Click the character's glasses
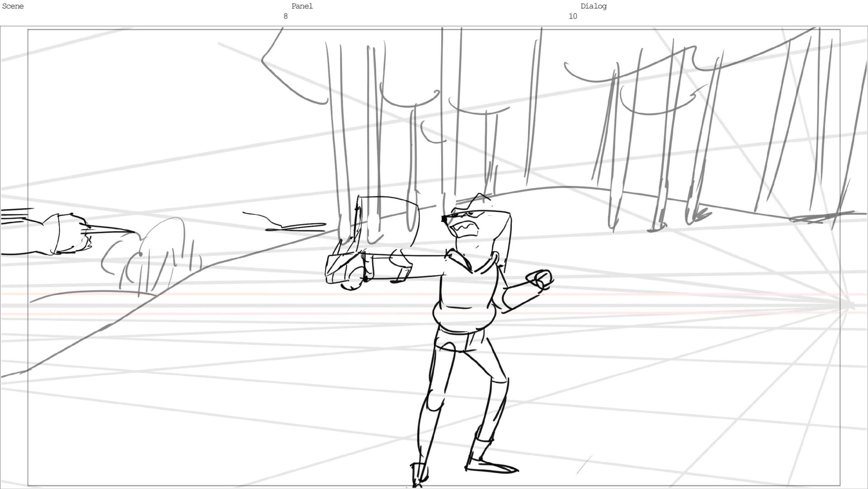The width and height of the screenshot is (868, 489). tap(466, 215)
